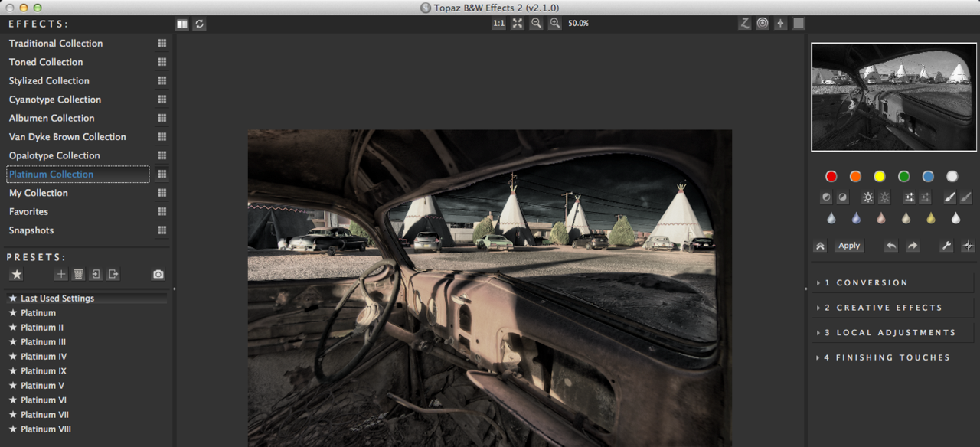This screenshot has height=447, width=980.
Task: Click the four-point star icon in top toolbar
Action: [x=780, y=24]
